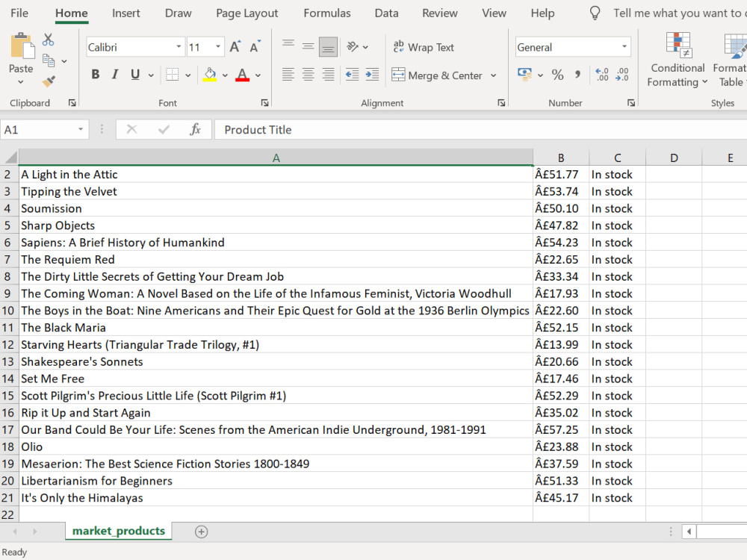
Task: Click the Paste clipboard icon
Action: point(22,46)
